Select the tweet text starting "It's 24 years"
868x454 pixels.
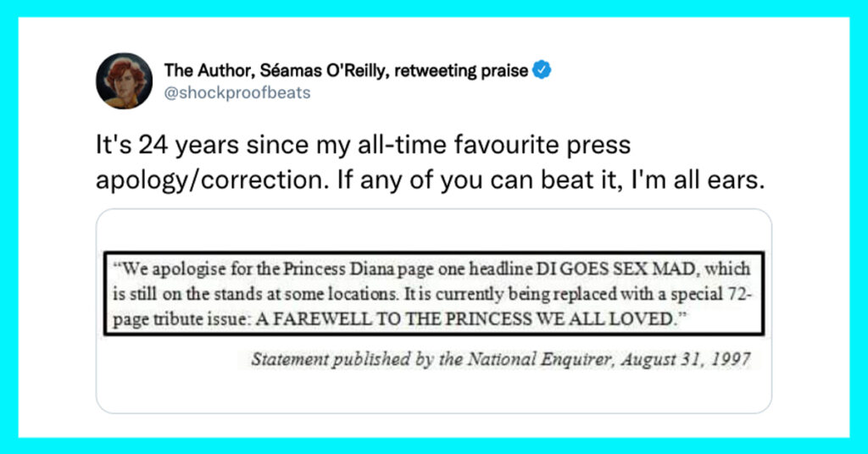[430, 162]
